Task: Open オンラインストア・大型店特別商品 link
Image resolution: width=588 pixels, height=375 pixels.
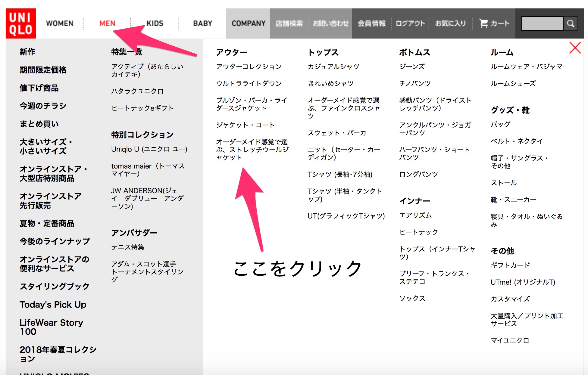Action: tap(54, 174)
